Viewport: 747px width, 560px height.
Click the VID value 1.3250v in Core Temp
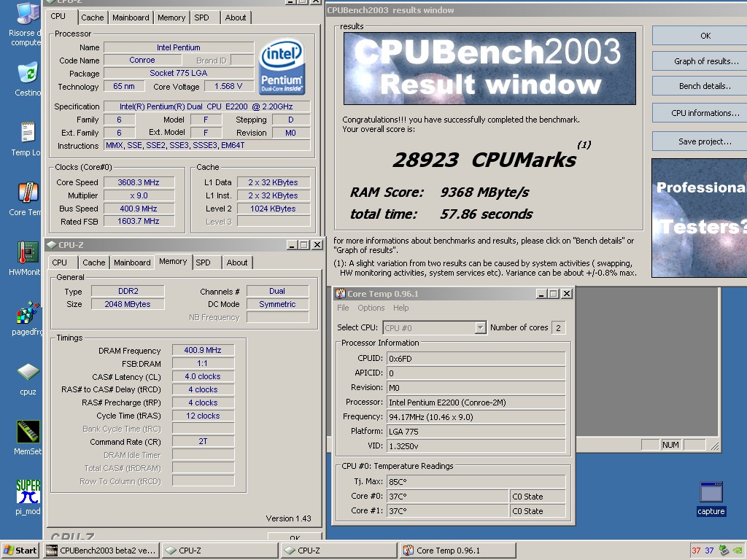[x=476, y=446]
